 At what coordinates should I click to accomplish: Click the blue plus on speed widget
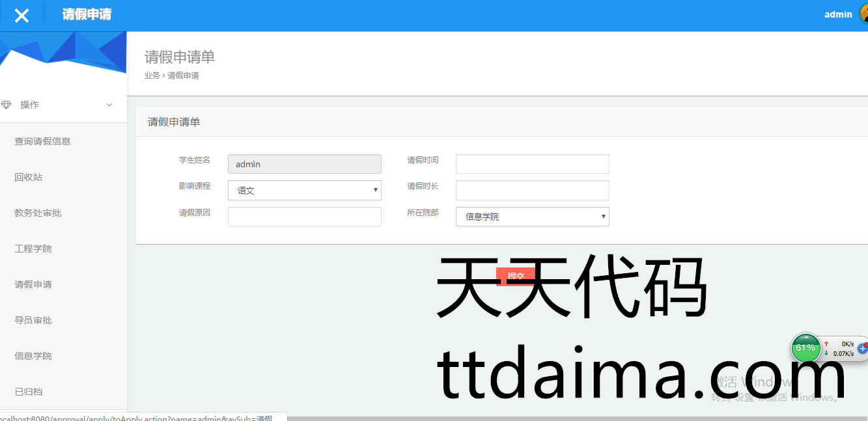(862, 349)
